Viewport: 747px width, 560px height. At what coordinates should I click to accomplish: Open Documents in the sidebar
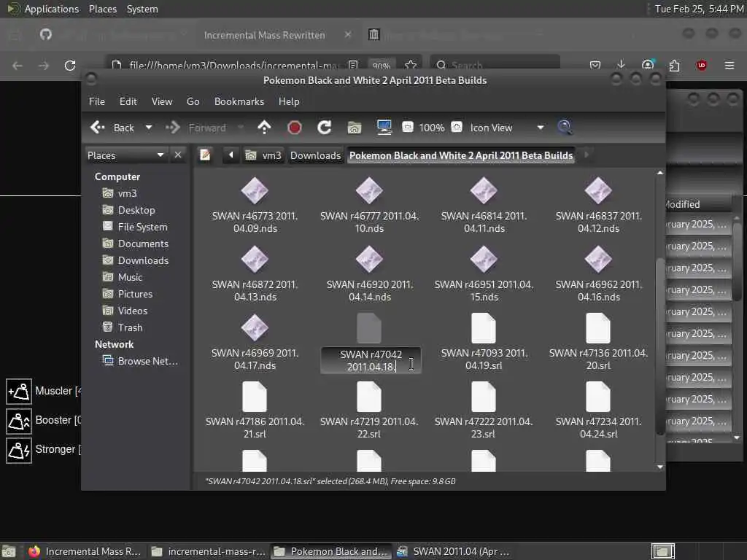point(142,244)
